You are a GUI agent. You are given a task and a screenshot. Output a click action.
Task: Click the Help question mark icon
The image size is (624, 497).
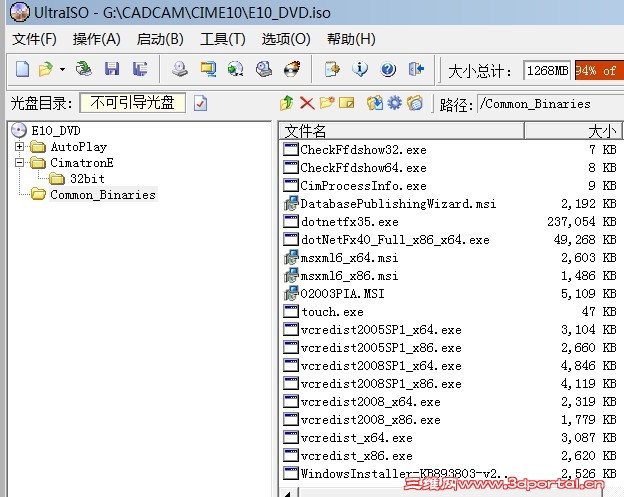(388, 69)
